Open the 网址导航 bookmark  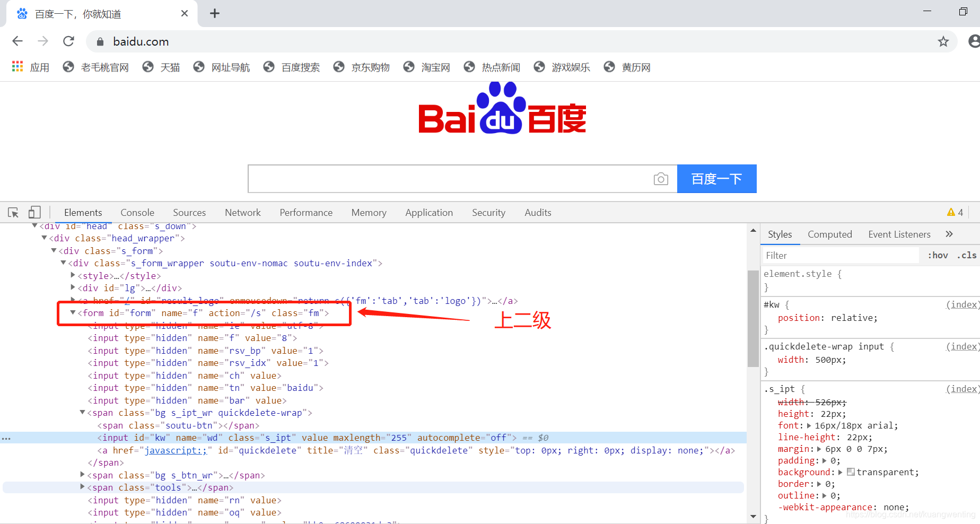click(x=222, y=67)
